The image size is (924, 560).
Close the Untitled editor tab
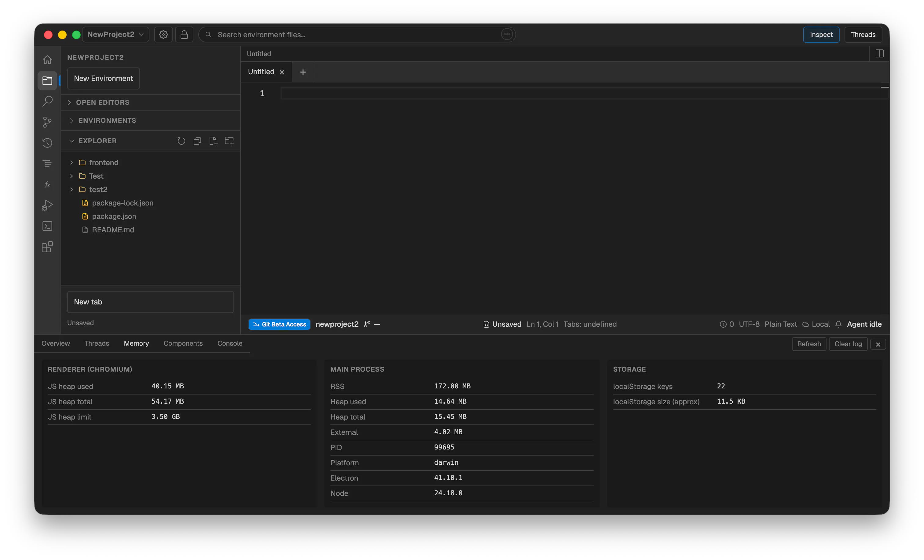pyautogui.click(x=282, y=72)
